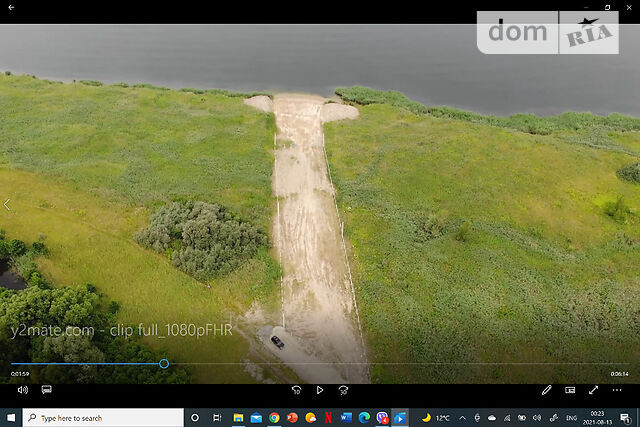
Task: Enter fullscreen mode
Action: point(593,390)
